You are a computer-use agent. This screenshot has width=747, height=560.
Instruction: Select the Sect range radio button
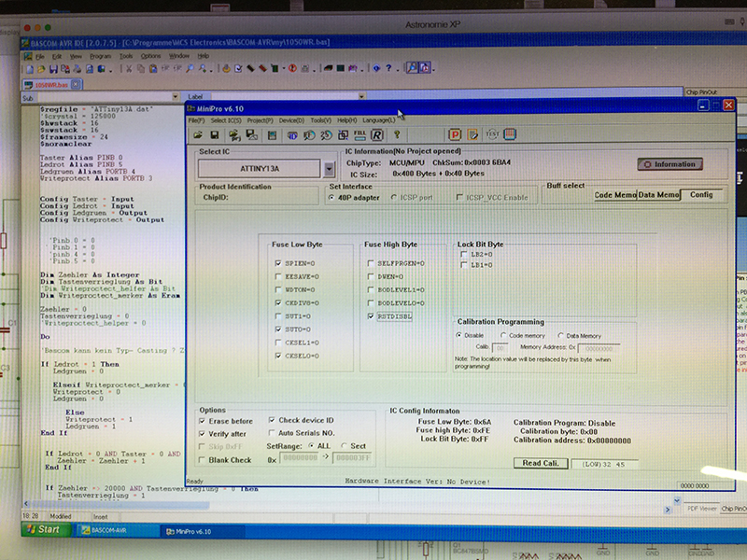coord(344,446)
